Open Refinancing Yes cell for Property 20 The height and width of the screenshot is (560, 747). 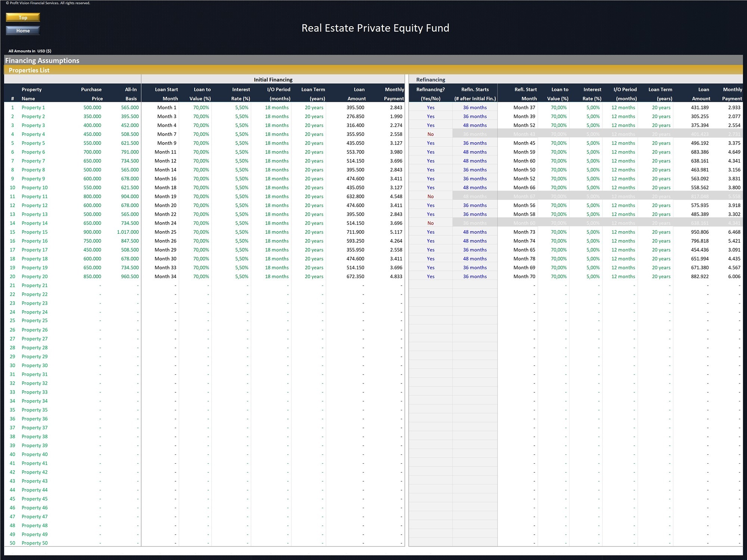point(431,277)
